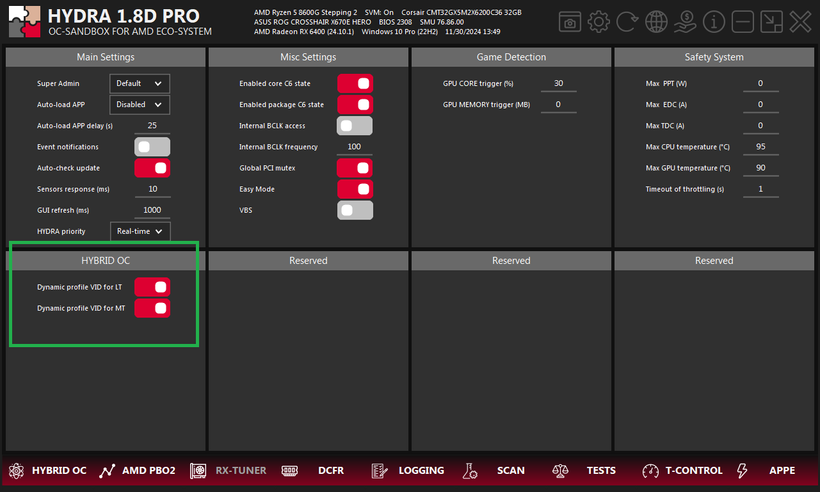This screenshot has width=820, height=492.
Task: Click the Game Detection panel header
Action: 511,57
